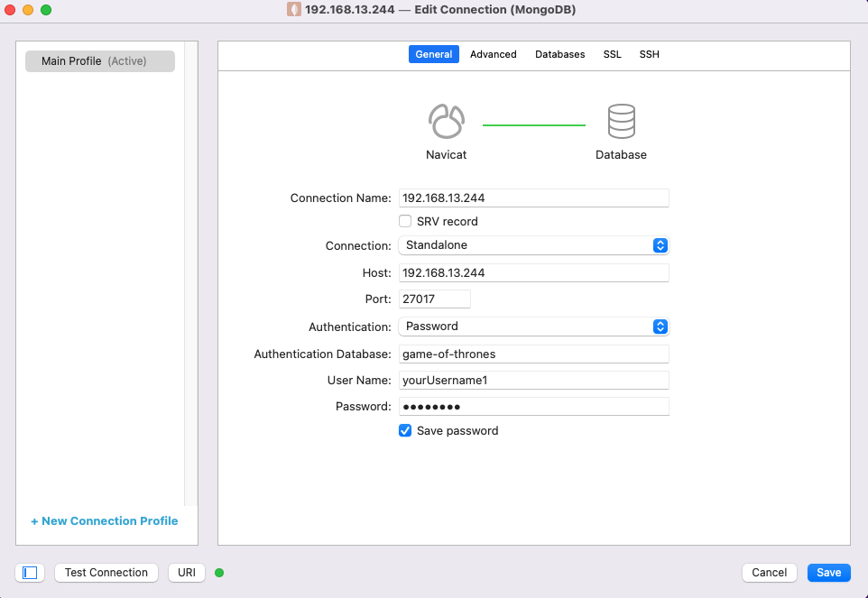Uncheck the Save password checkbox

coord(405,430)
